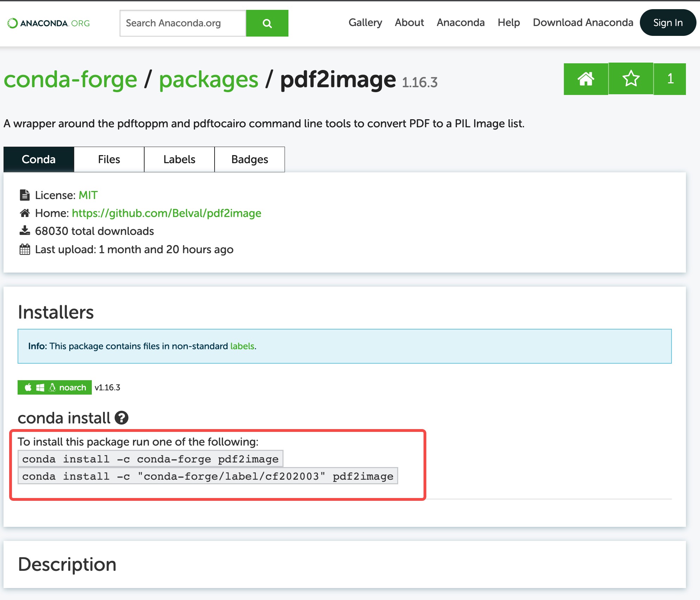Open Download Anaconda menu item
Image resolution: width=700 pixels, height=600 pixels.
click(583, 23)
